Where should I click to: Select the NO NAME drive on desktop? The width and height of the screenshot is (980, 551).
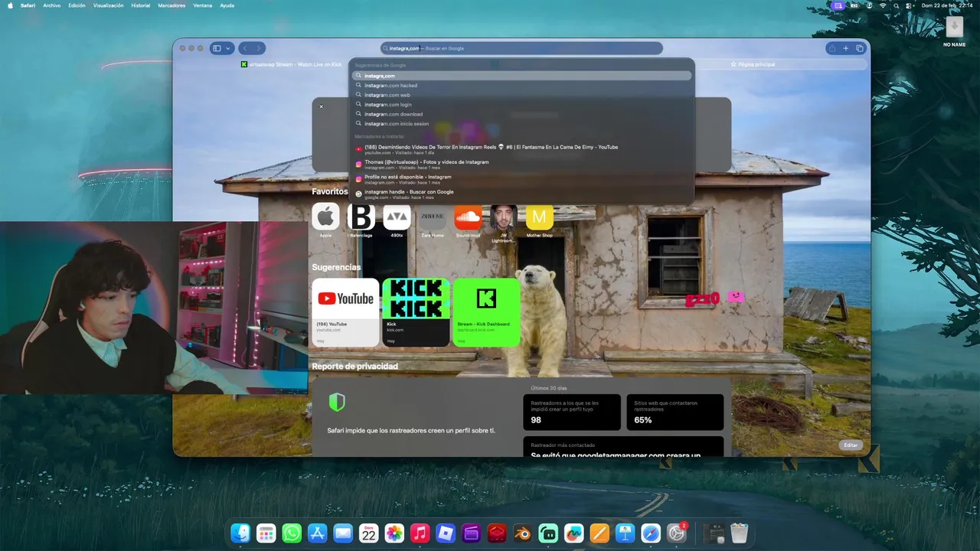[x=954, y=31]
